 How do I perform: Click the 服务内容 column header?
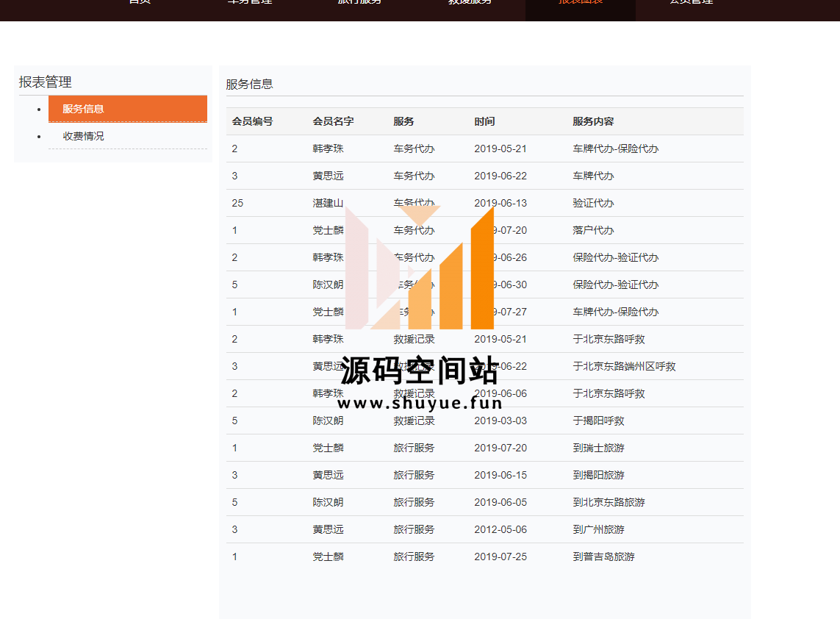[593, 121]
